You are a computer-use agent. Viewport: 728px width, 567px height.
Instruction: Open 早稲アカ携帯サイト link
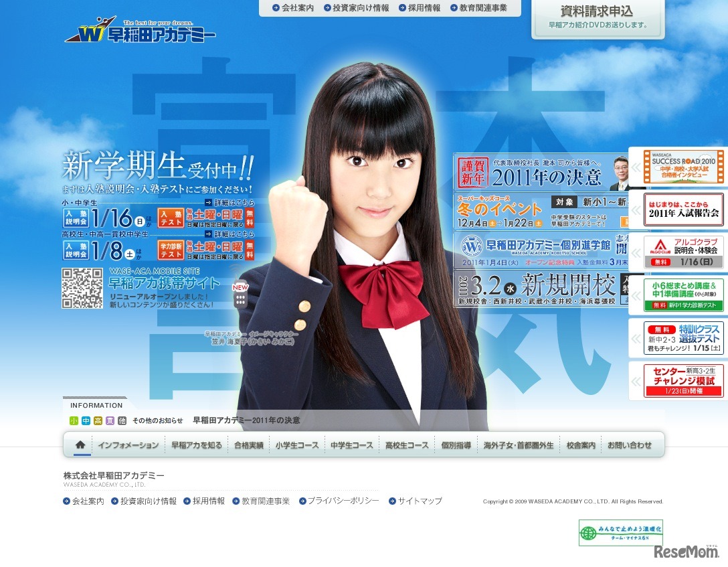coord(164,282)
